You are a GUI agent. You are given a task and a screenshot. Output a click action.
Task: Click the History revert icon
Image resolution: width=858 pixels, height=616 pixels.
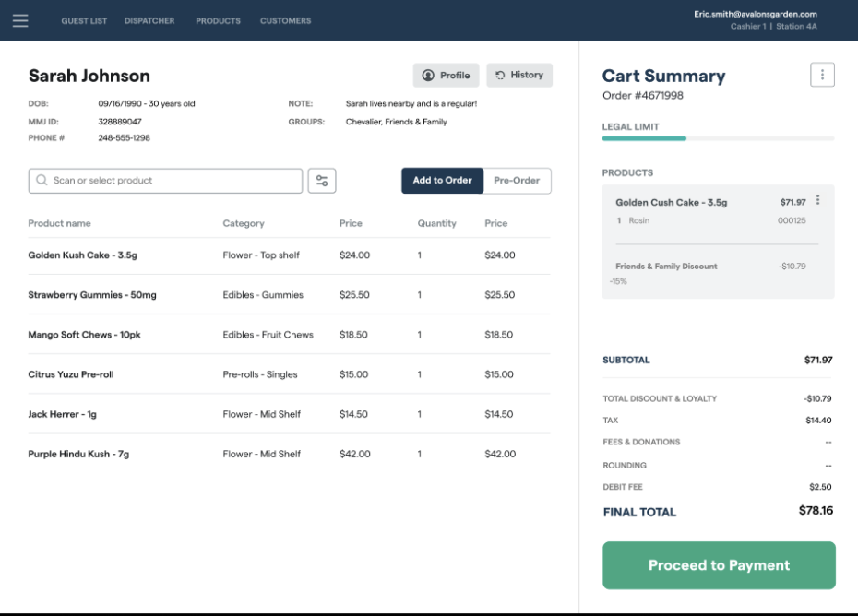(x=500, y=75)
